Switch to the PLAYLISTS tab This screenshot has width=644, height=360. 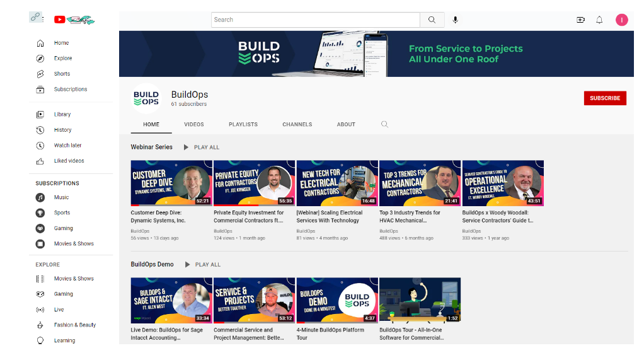(x=243, y=125)
